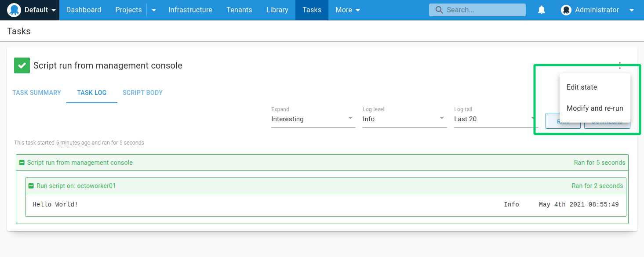Screen dimensions: 644x257
Task: Click the search magnifier icon
Action: (439, 10)
